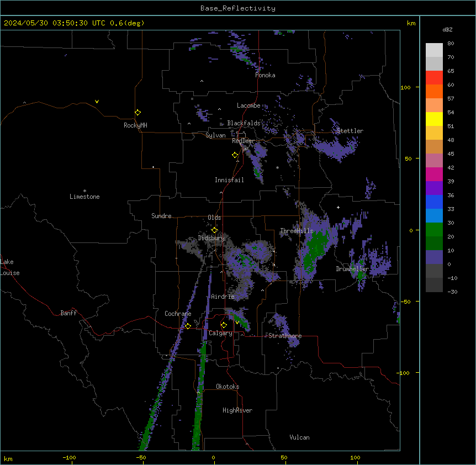The width and height of the screenshot is (476, 465).
Task: Click the yellow diamond marker near Olds
Action: 214,230
